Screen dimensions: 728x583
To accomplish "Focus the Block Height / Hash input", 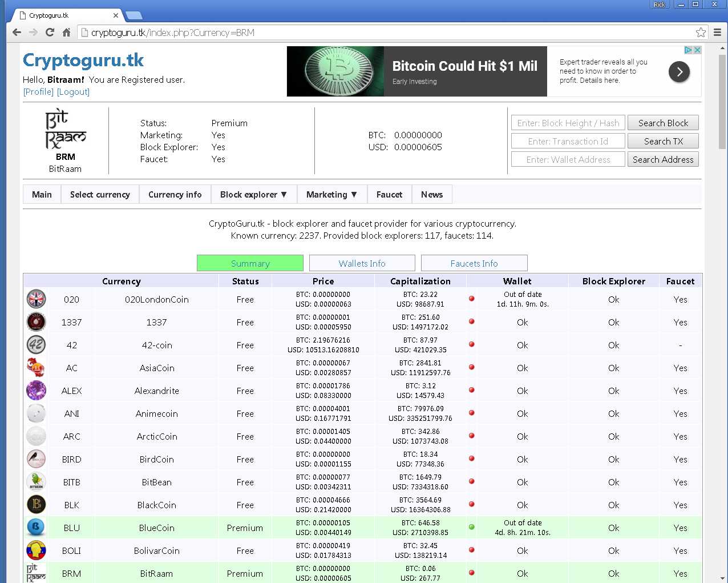I will (x=568, y=123).
